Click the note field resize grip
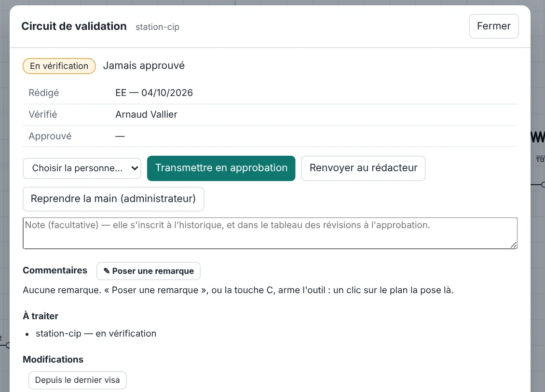Image resolution: width=545 pixels, height=392 pixels. coord(514,245)
